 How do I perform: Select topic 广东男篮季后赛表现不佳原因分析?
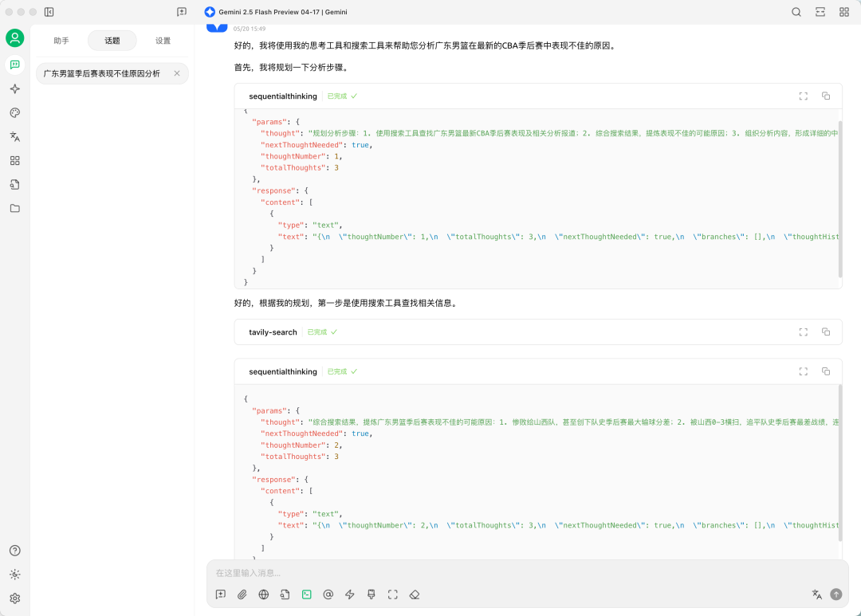102,73
